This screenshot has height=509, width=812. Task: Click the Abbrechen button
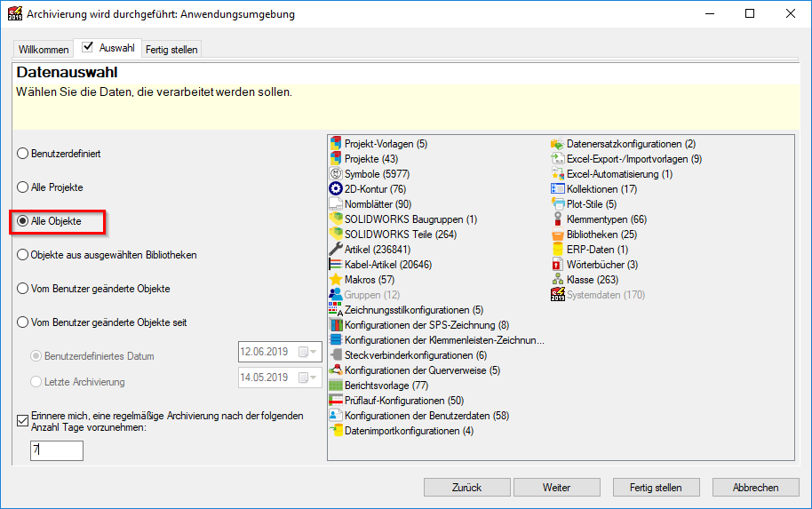pyautogui.click(x=755, y=488)
